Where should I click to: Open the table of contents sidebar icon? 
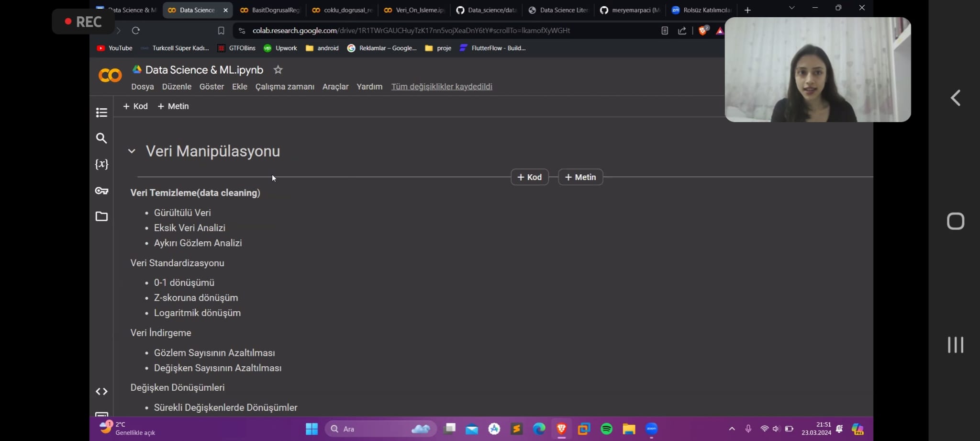101,113
